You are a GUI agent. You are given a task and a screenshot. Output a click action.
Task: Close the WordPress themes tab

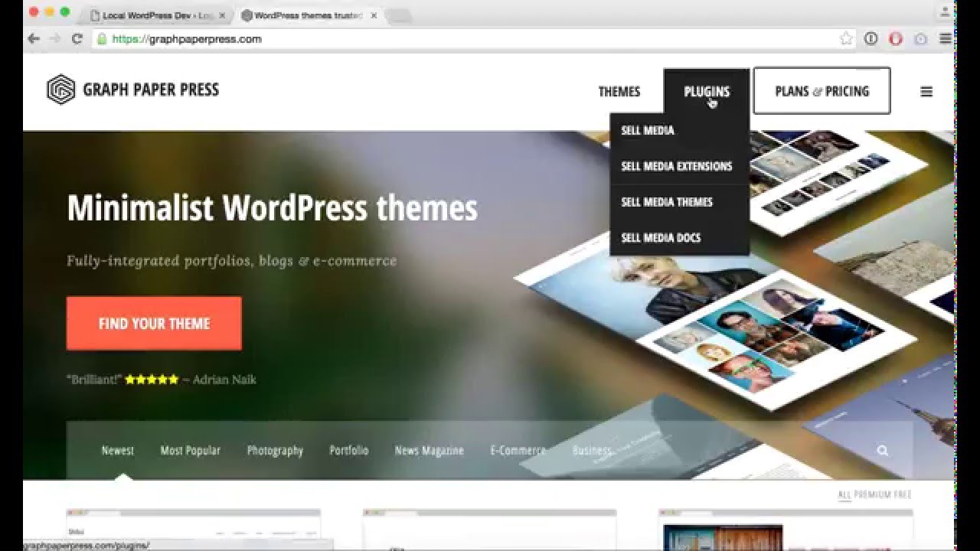373,15
